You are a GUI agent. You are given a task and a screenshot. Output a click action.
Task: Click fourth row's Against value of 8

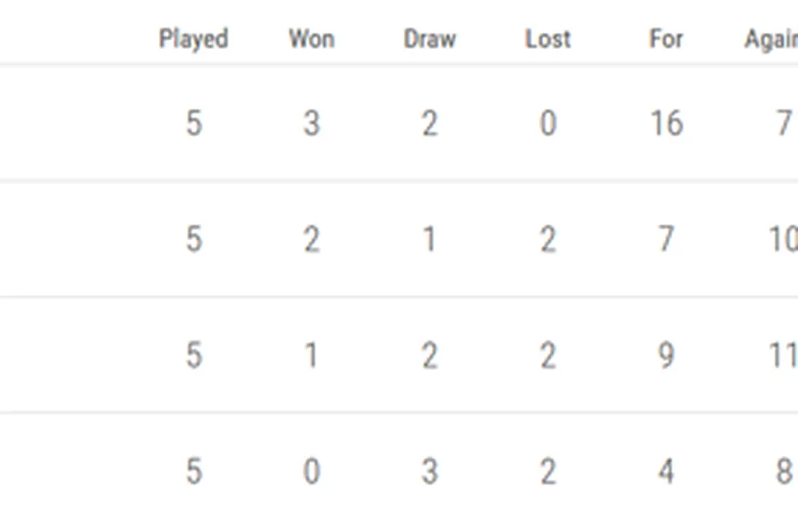pos(784,472)
